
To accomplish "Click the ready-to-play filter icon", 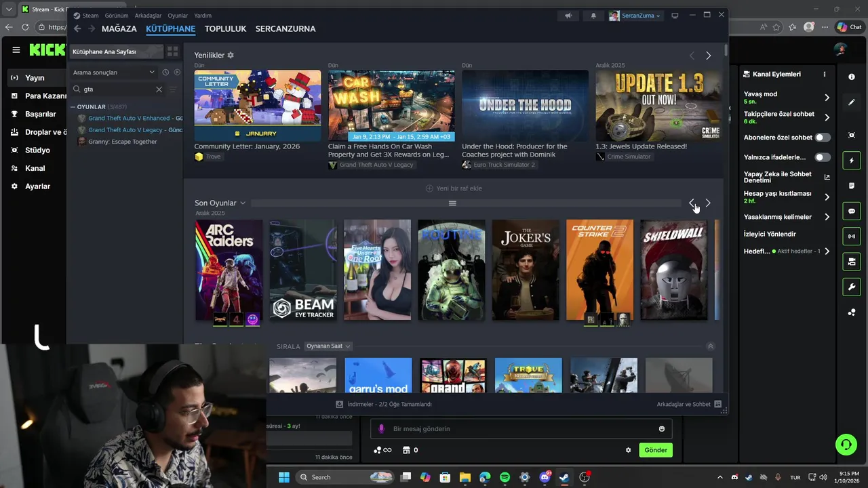I will 177,72.
